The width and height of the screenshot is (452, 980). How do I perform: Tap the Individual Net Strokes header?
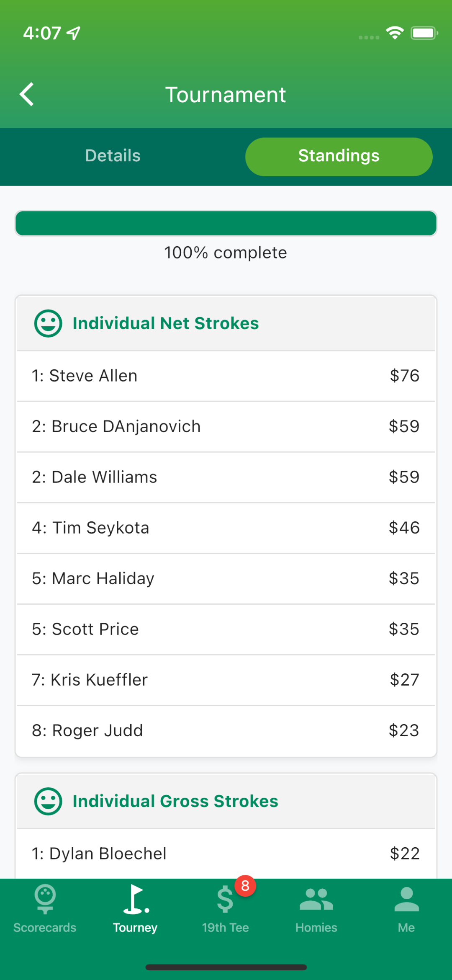click(x=226, y=323)
